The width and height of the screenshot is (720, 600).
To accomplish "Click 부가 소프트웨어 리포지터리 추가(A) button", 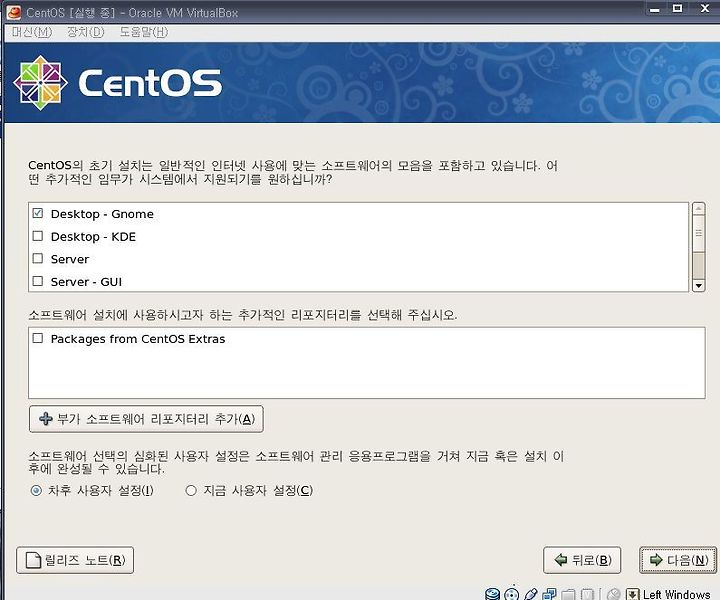I will coord(146,419).
